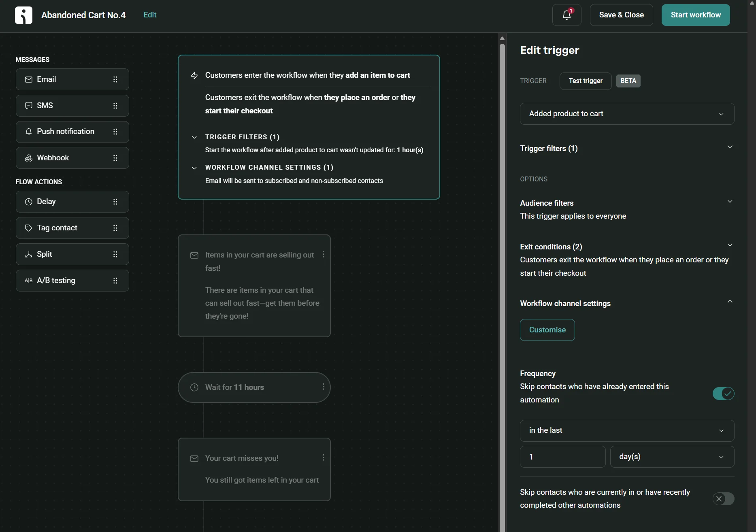
Task: Click the Delay row drag handle
Action: click(115, 202)
